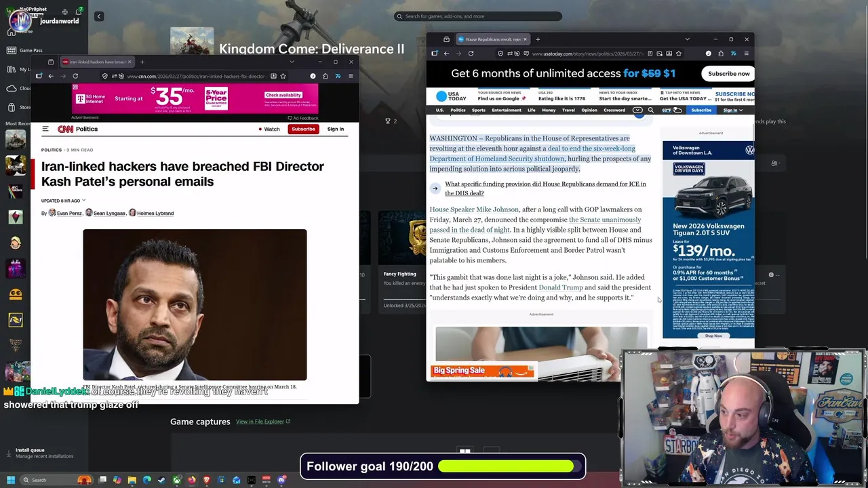Open Opinion section in USA Today nav
This screenshot has height=488, width=868.
click(589, 110)
